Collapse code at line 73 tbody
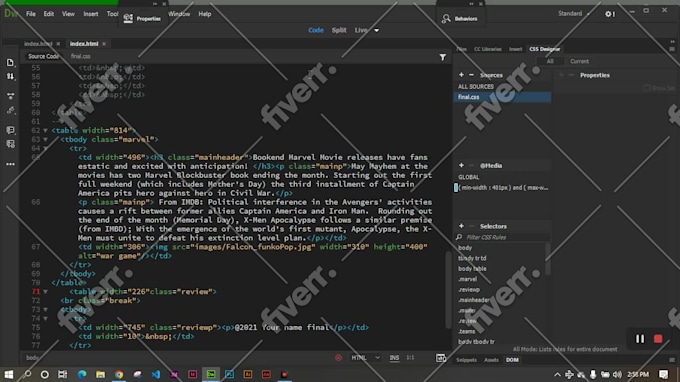Screen dimensions: 680x382 46,310
